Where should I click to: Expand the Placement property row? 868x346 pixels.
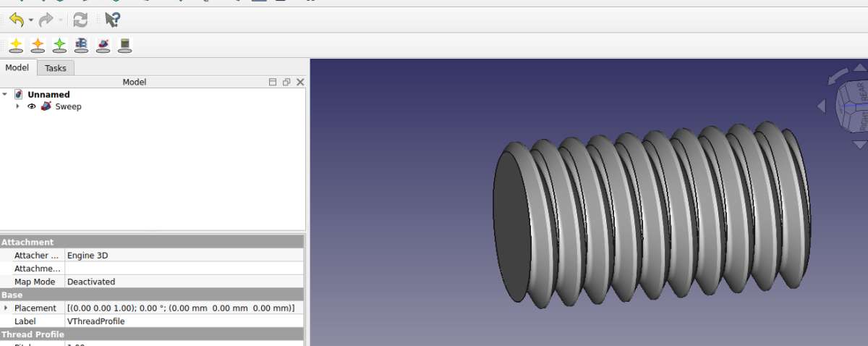tap(5, 308)
